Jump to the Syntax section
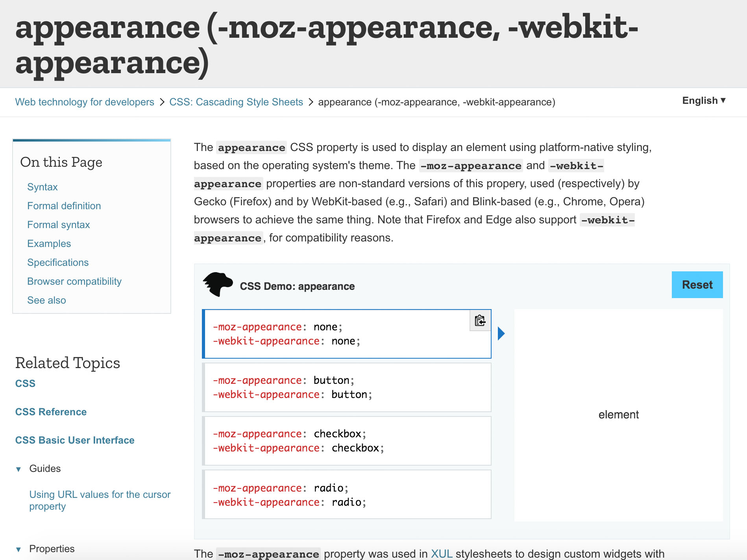The image size is (747, 560). (43, 187)
